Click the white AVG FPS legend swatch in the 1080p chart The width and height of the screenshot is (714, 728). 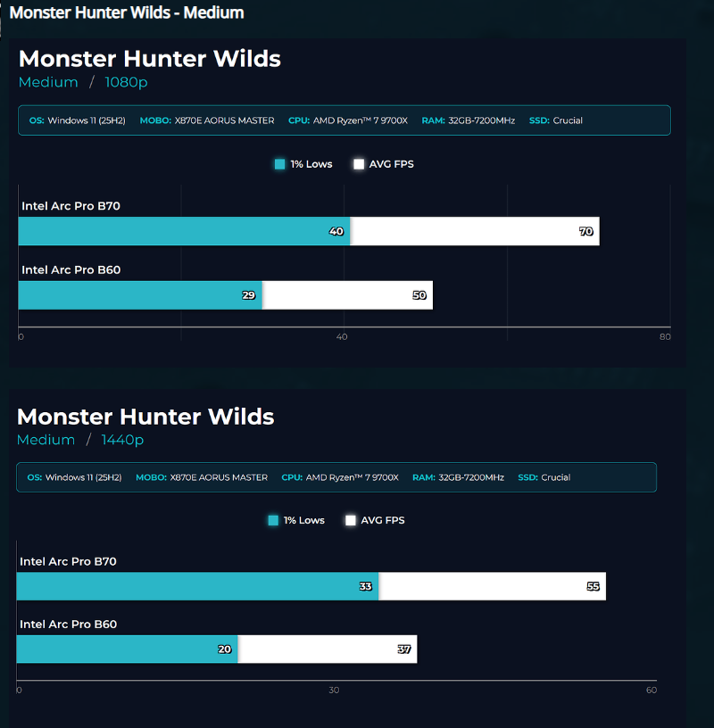click(x=359, y=164)
